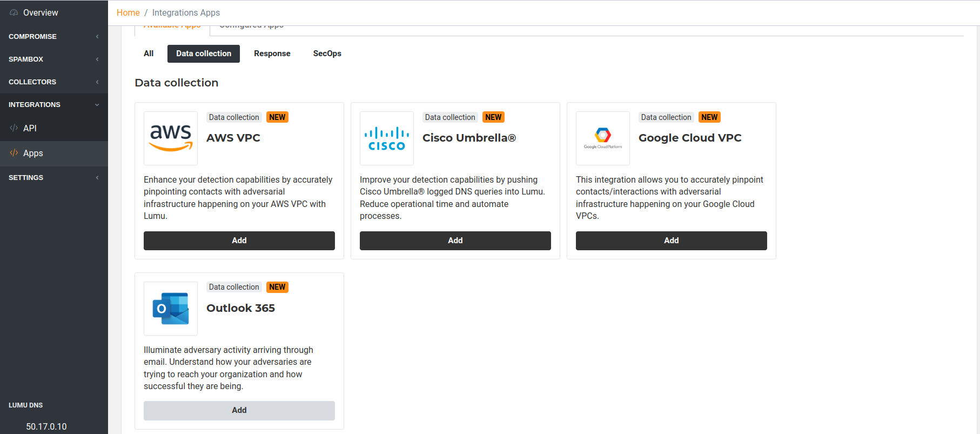Select the Data collection filter tab

(204, 54)
